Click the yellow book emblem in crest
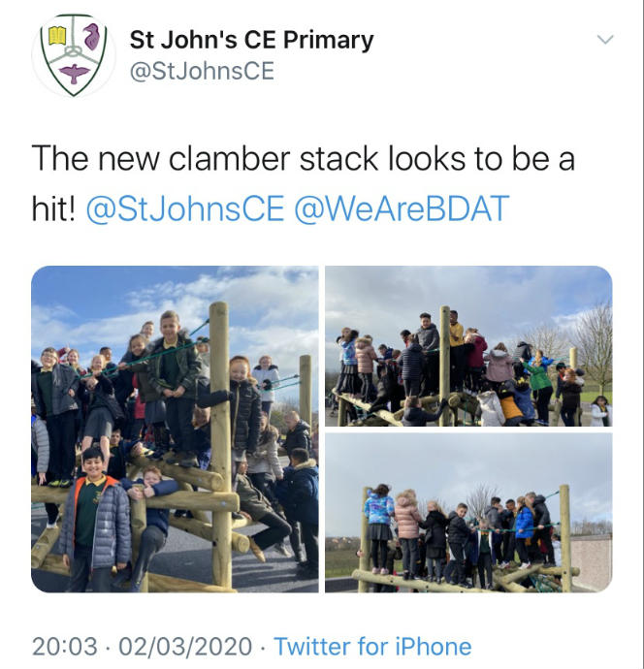644x669 pixels. point(57,36)
